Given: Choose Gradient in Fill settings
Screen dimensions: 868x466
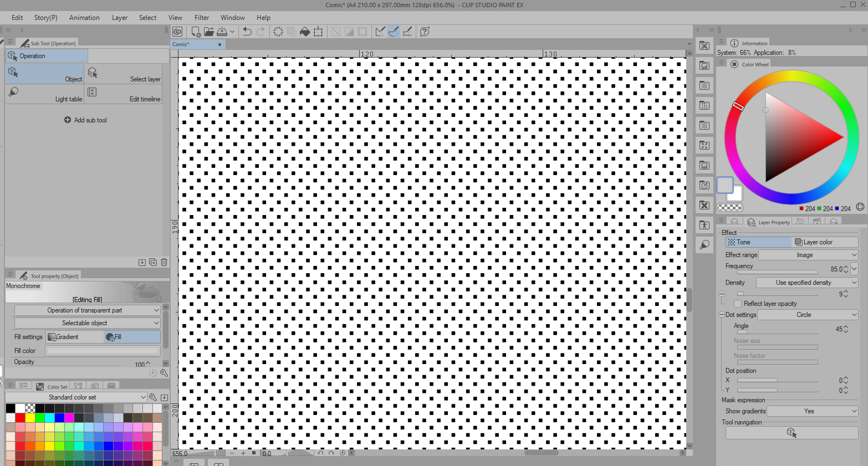Looking at the screenshot, I should pos(75,337).
